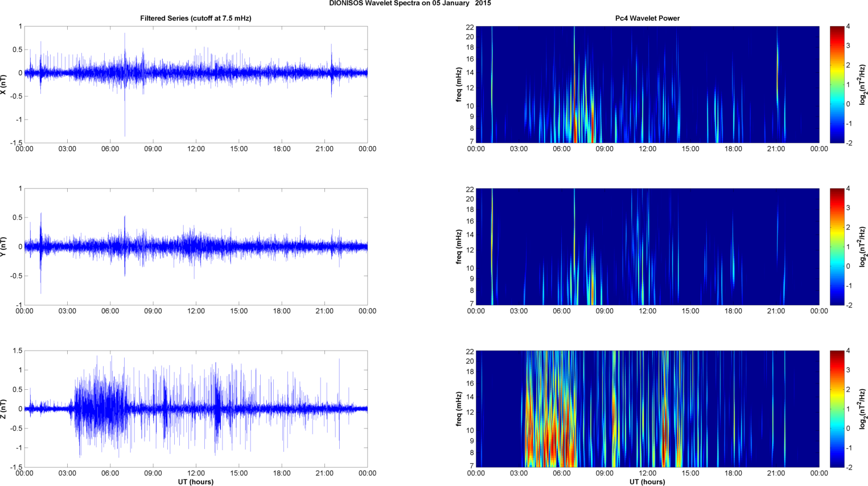This screenshot has height=486, width=868.
Task: Click the log2(nT²/Hz) label of the top colorbar
Action: [x=863, y=85]
